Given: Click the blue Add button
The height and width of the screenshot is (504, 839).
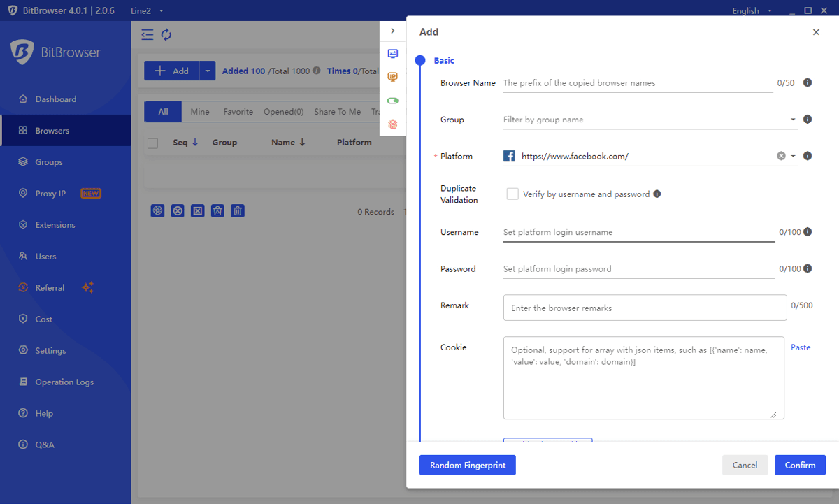Looking at the screenshot, I should click(x=172, y=71).
